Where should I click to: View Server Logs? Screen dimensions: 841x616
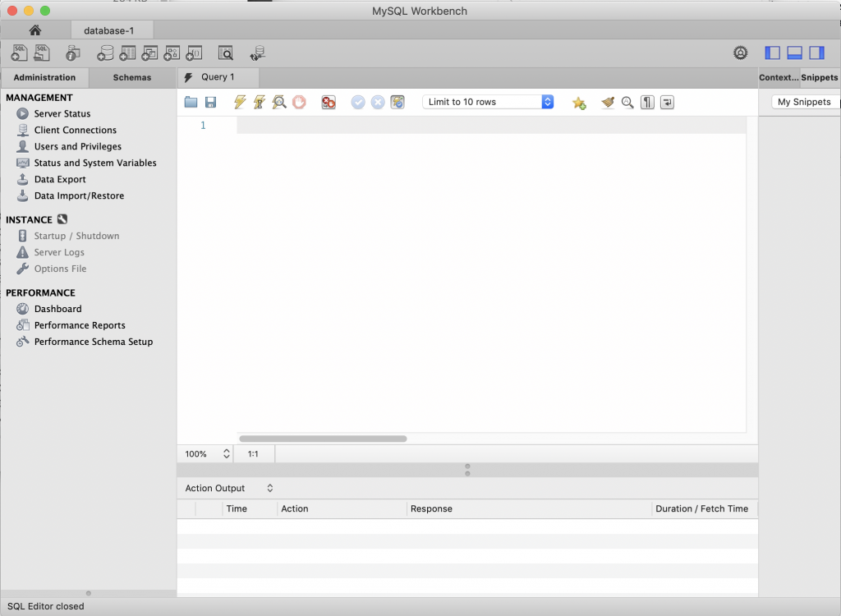tap(59, 252)
